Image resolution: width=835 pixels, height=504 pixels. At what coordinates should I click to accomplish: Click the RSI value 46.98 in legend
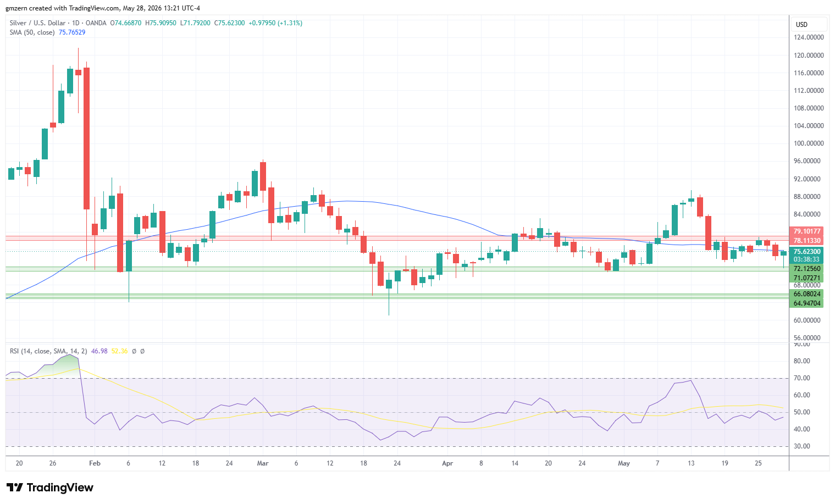coord(99,351)
